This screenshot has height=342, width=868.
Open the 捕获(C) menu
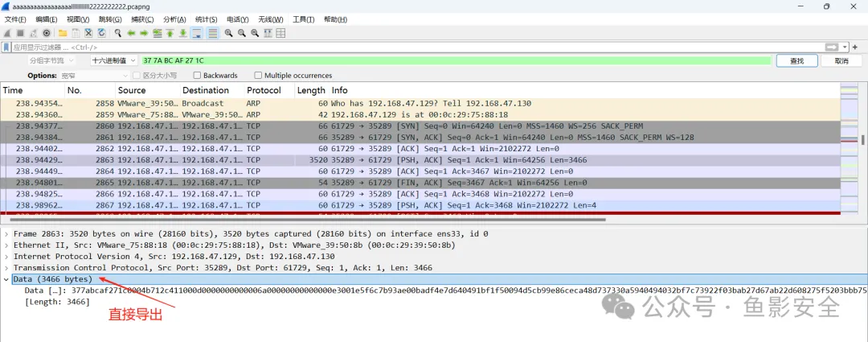[x=142, y=19]
